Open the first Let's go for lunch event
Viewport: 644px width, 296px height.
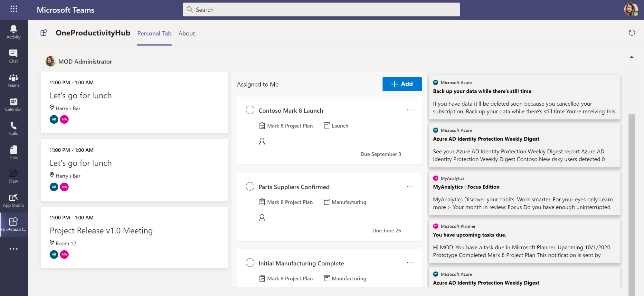(134, 102)
